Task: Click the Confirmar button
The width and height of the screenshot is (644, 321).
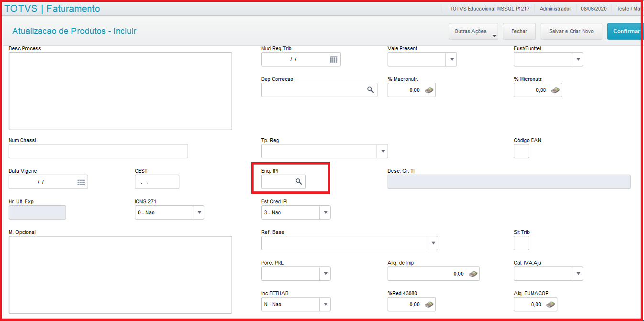Action: 625,32
